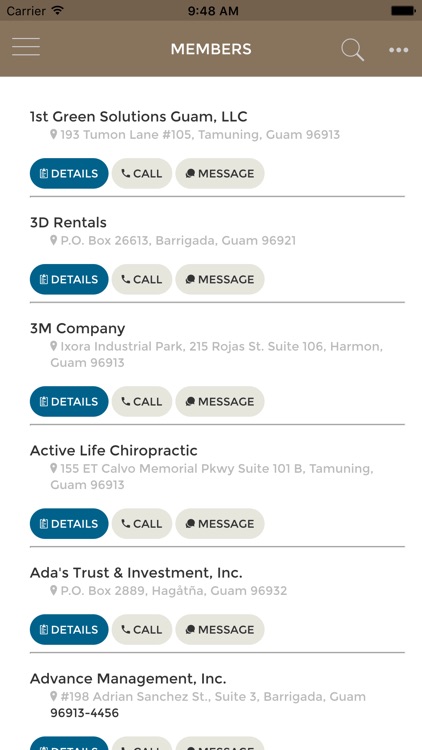View details for 1st Green Solutions Guam
The height and width of the screenshot is (750, 422).
coord(69,173)
